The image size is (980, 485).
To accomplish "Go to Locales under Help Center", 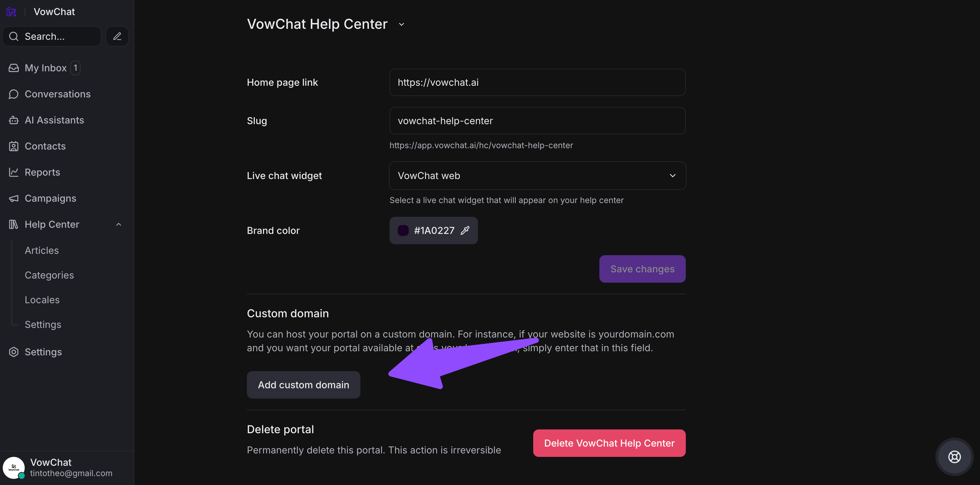I will point(42,299).
